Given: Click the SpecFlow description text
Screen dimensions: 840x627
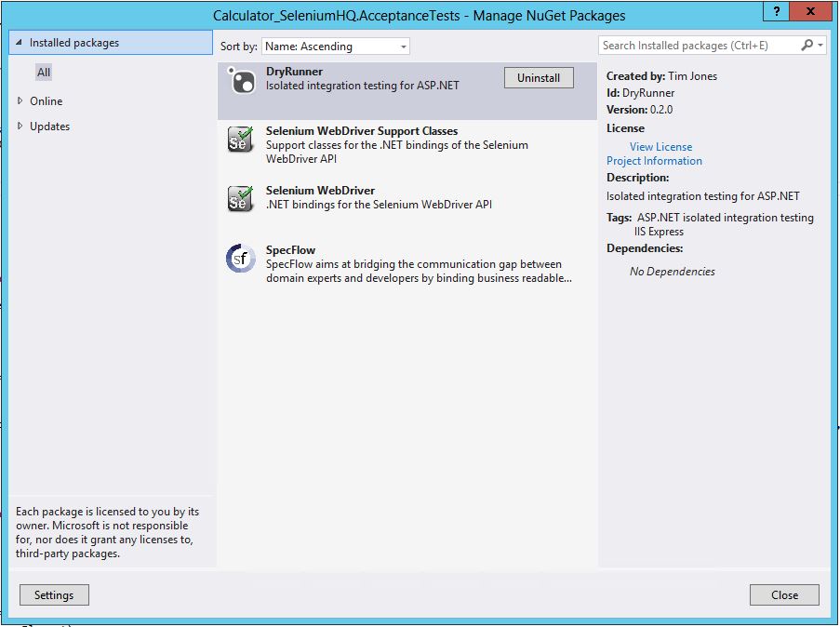Looking at the screenshot, I should (419, 271).
